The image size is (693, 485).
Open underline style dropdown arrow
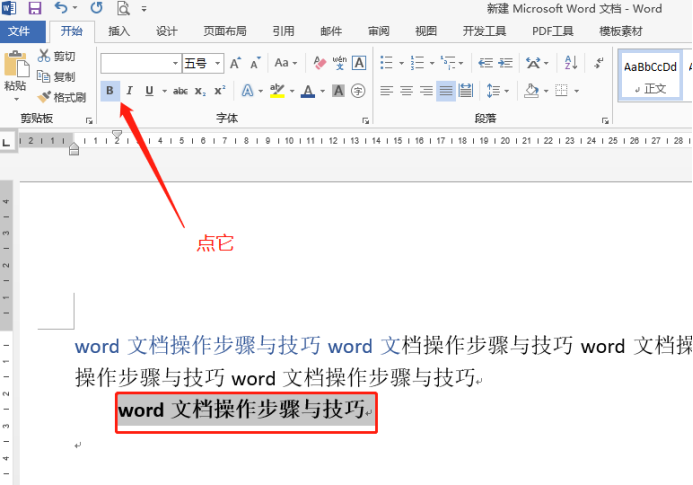[x=164, y=92]
